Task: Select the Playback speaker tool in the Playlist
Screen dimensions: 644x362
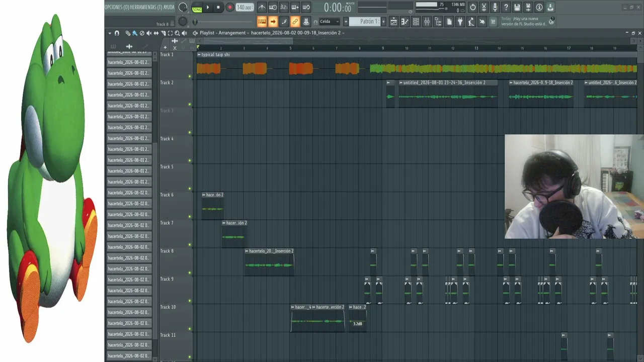Action: coord(184,33)
